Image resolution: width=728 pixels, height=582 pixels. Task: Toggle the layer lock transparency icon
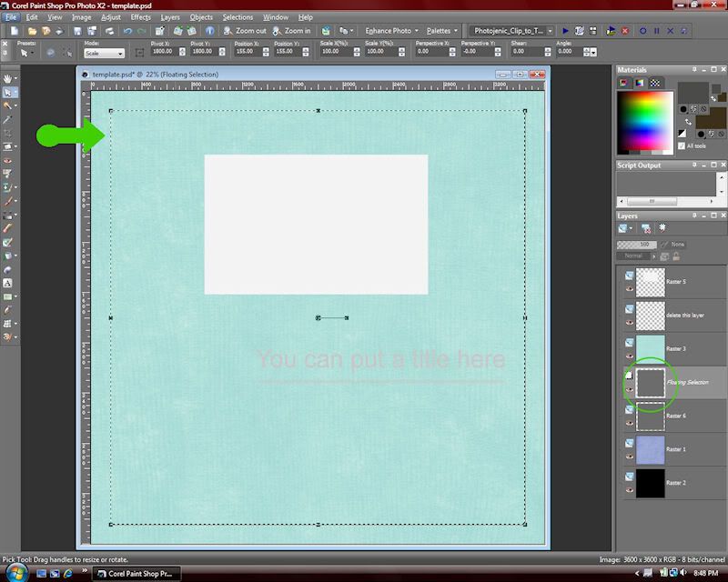click(676, 256)
